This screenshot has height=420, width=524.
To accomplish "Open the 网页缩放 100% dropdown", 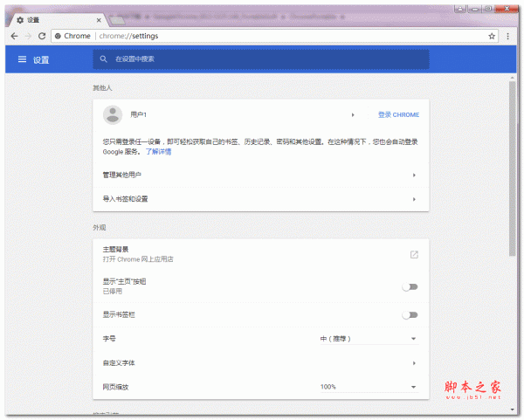I will (368, 386).
